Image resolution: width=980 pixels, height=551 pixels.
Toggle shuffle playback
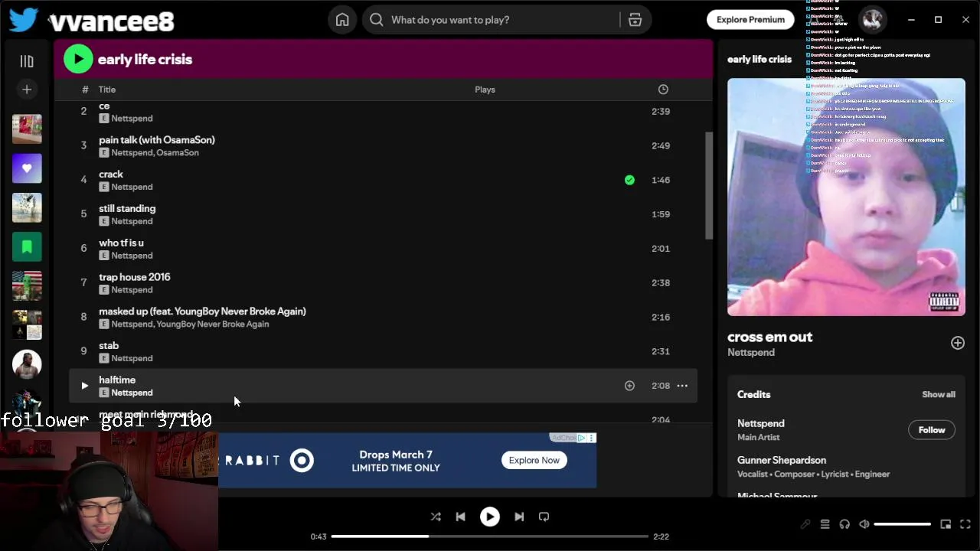click(436, 517)
